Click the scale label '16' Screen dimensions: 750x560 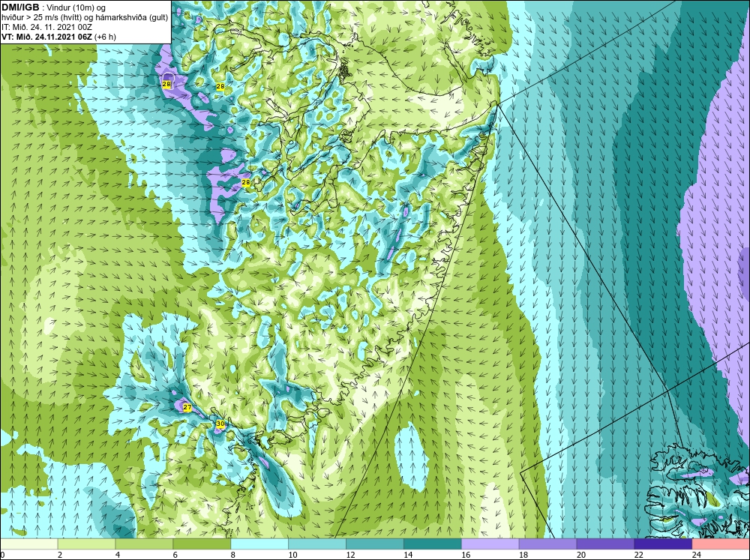466,555
